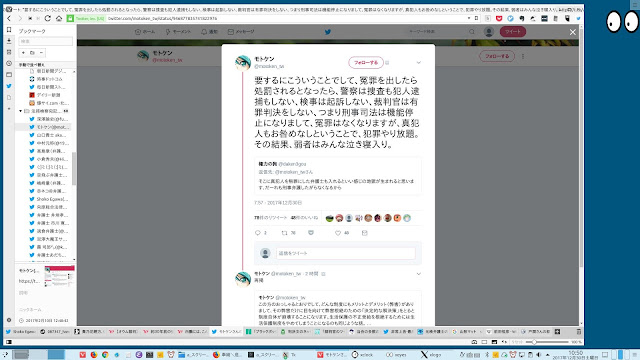This screenshot has width=640, height=360.
Task: Open @motoken_tw handle link in tweet header
Action: [269, 66]
